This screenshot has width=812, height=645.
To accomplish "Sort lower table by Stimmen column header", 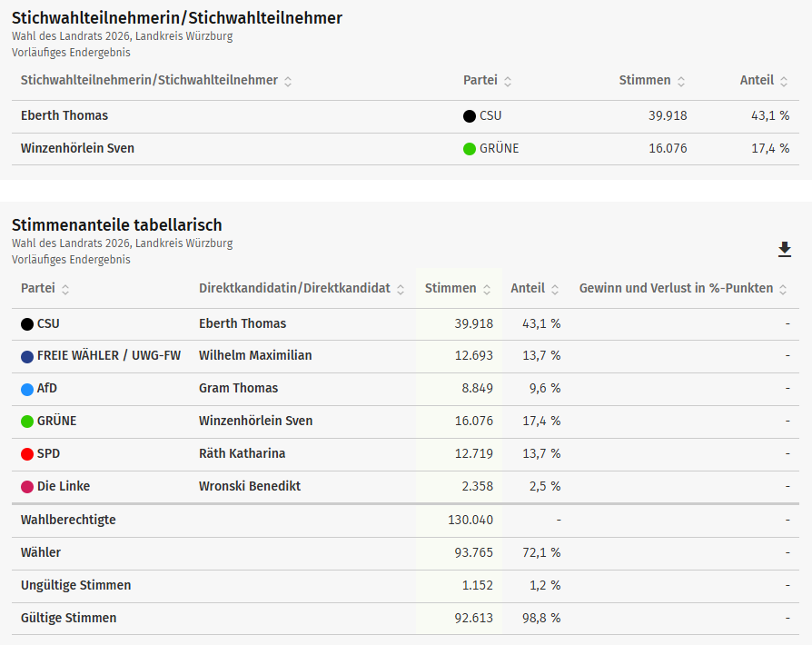I will (451, 288).
